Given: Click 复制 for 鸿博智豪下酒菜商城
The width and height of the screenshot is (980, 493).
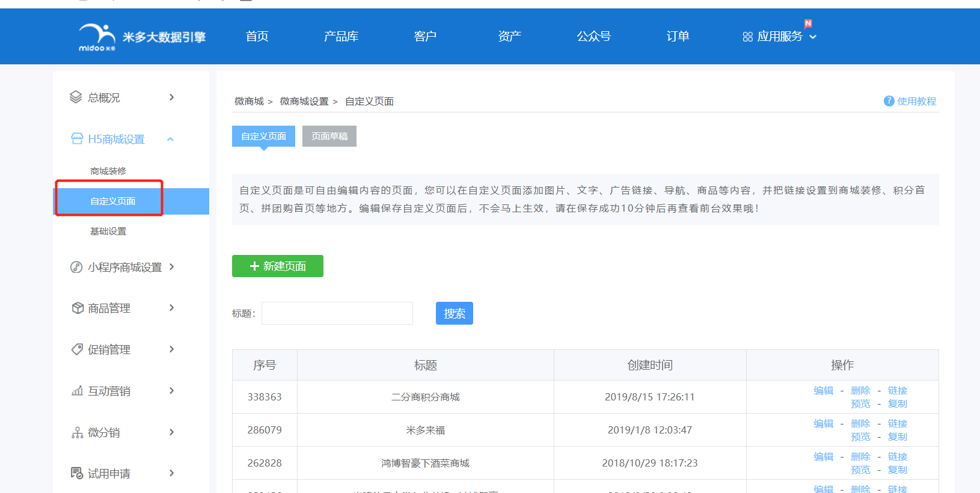Looking at the screenshot, I should 898,470.
